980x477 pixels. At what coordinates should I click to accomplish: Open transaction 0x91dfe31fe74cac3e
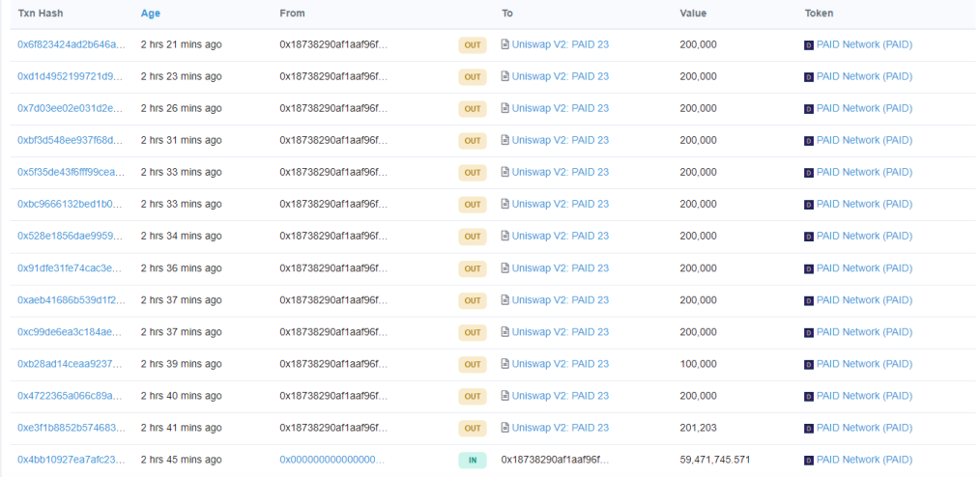tap(72, 267)
